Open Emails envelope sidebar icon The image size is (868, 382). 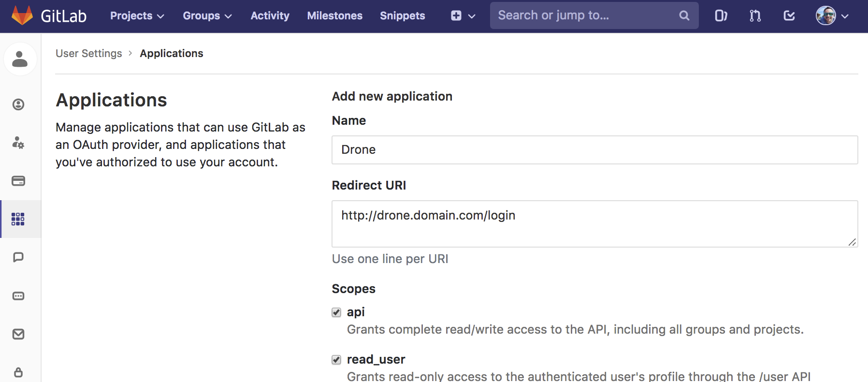(18, 334)
